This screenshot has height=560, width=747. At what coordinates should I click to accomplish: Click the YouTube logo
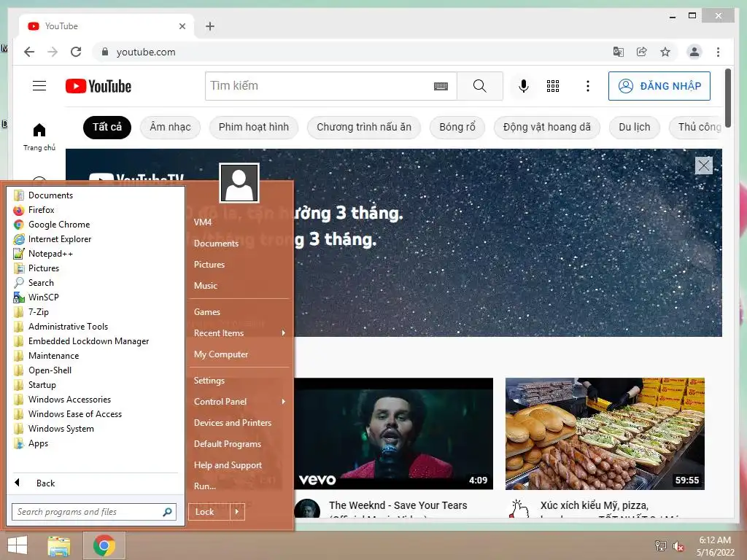pos(98,86)
